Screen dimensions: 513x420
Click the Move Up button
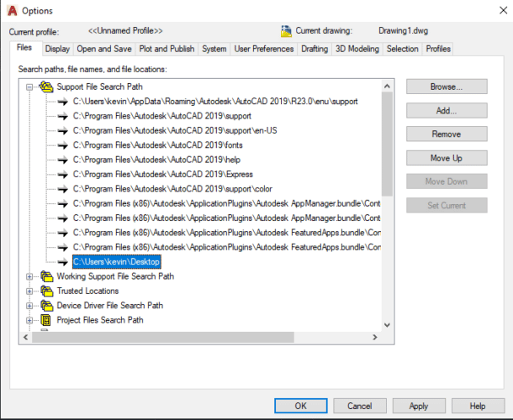tap(447, 158)
